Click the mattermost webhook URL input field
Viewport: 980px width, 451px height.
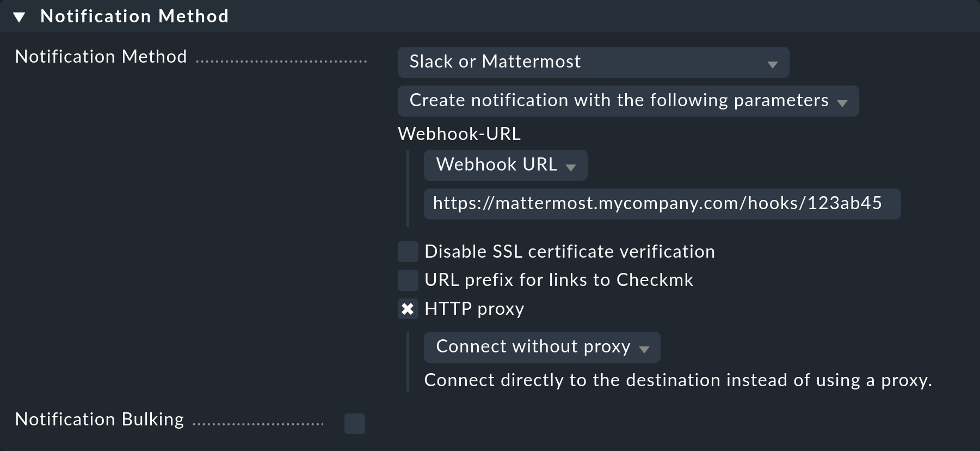click(x=662, y=204)
